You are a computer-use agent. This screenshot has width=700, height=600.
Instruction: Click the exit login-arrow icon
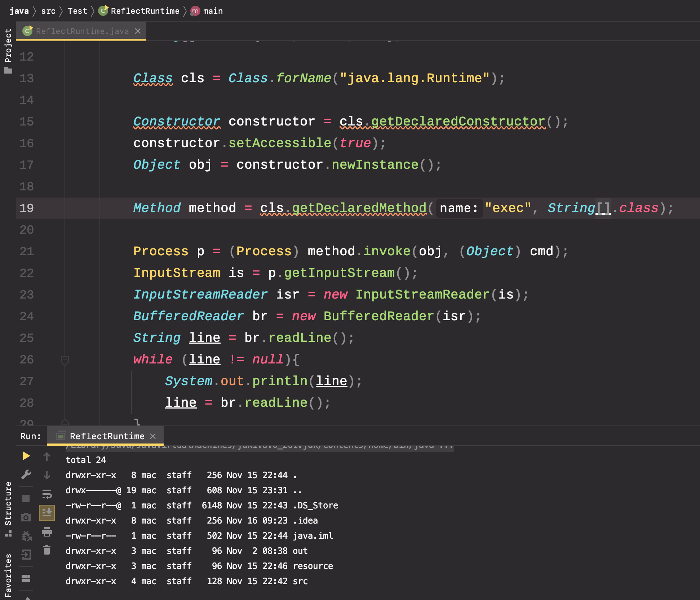(x=26, y=555)
